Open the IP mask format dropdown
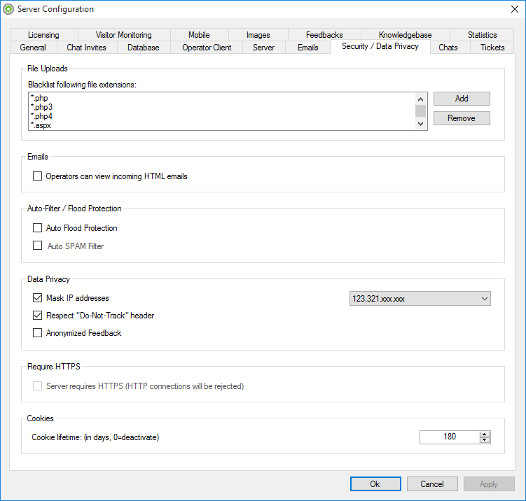This screenshot has width=526, height=501. tap(420, 299)
